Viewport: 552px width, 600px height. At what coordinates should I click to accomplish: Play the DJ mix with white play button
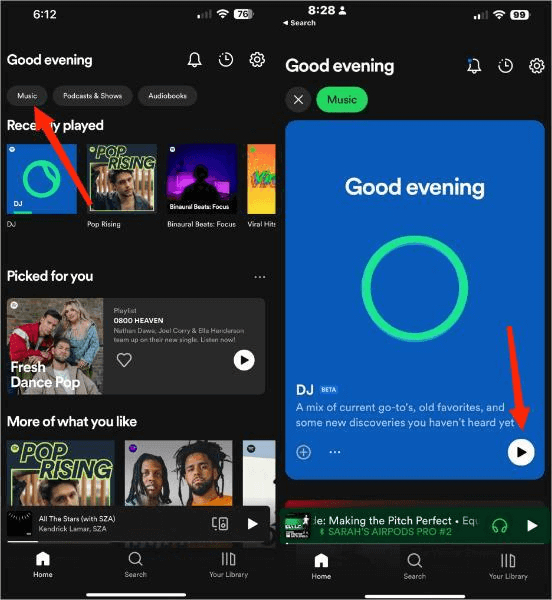[x=521, y=452]
